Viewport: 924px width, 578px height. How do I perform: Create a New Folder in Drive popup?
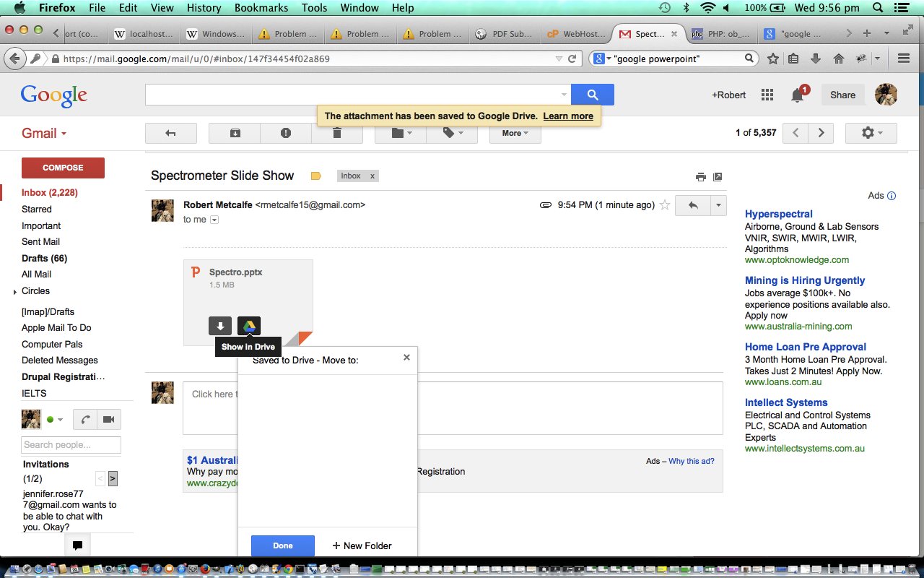click(x=362, y=545)
